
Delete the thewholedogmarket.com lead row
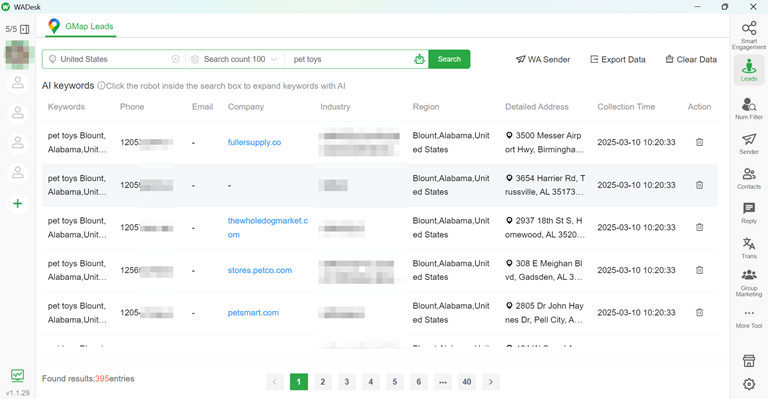(x=699, y=227)
